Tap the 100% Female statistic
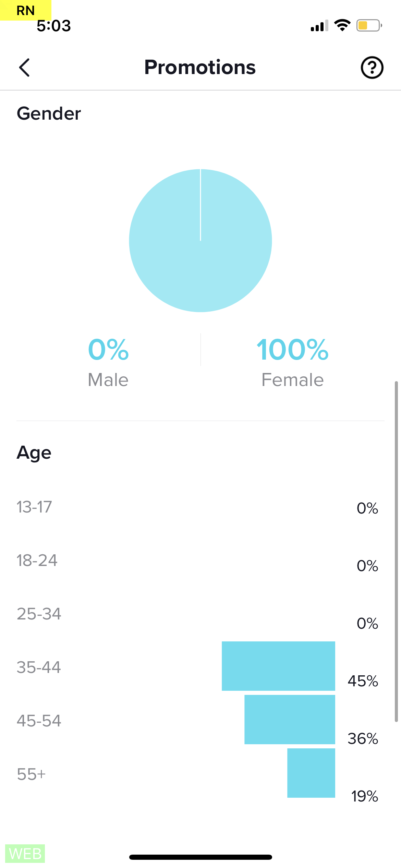 tap(292, 362)
